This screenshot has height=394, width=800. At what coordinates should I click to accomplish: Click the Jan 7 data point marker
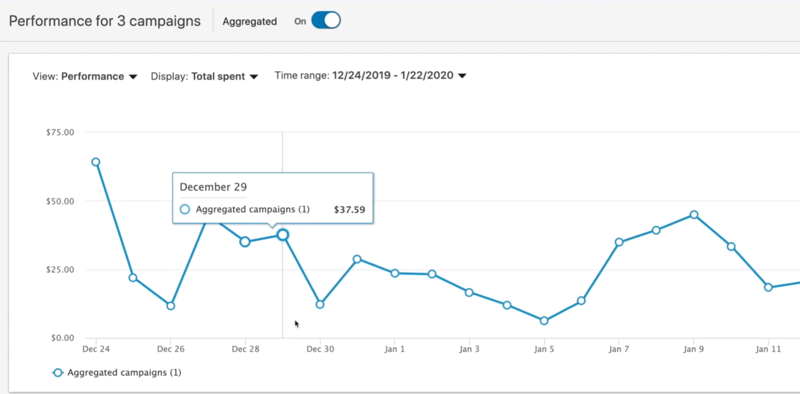[619, 242]
